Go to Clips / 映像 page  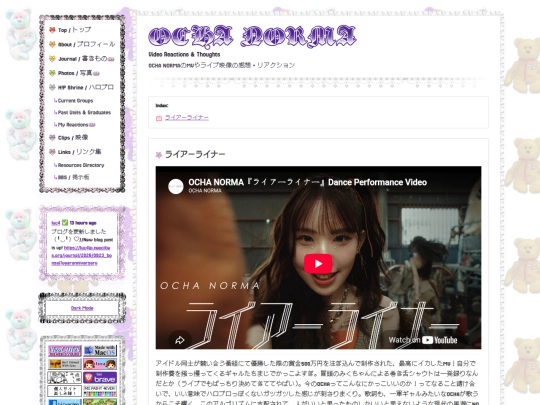(x=73, y=137)
